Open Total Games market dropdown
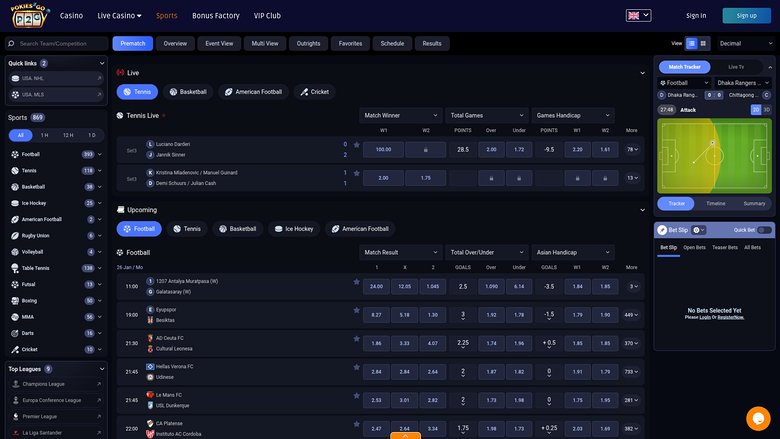Viewport: 780px width, 439px height. 487,115
